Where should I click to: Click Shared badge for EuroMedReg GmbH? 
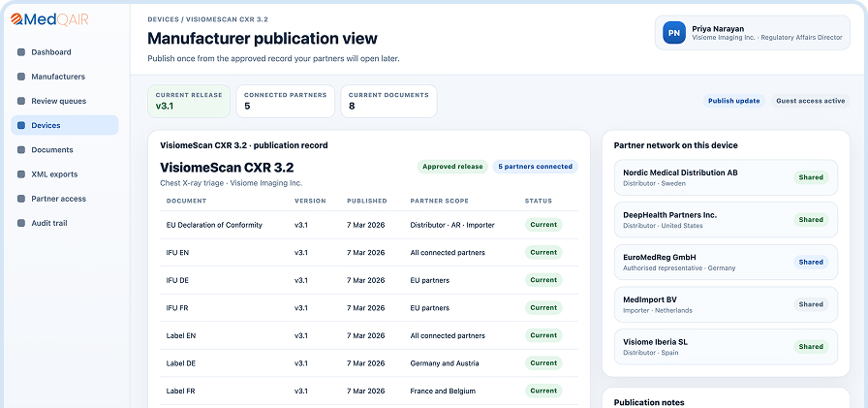tap(811, 262)
